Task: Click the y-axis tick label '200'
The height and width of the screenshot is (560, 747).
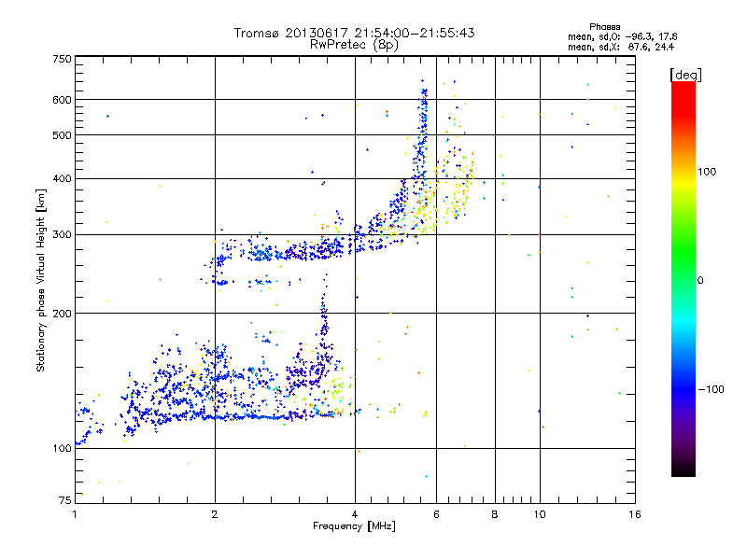Action: coord(62,314)
